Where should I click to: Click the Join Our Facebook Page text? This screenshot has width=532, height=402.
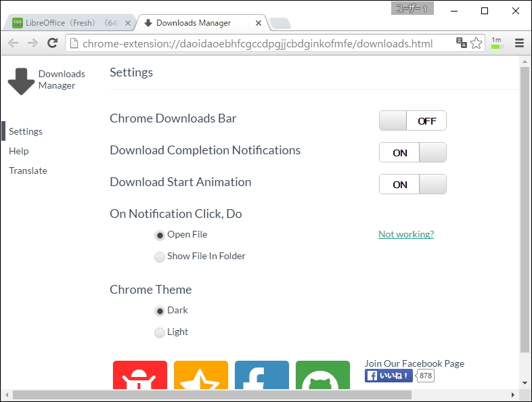(414, 363)
